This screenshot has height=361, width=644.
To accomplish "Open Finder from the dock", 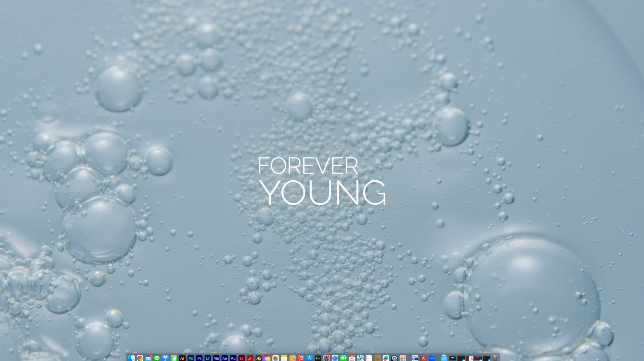I will 131,358.
